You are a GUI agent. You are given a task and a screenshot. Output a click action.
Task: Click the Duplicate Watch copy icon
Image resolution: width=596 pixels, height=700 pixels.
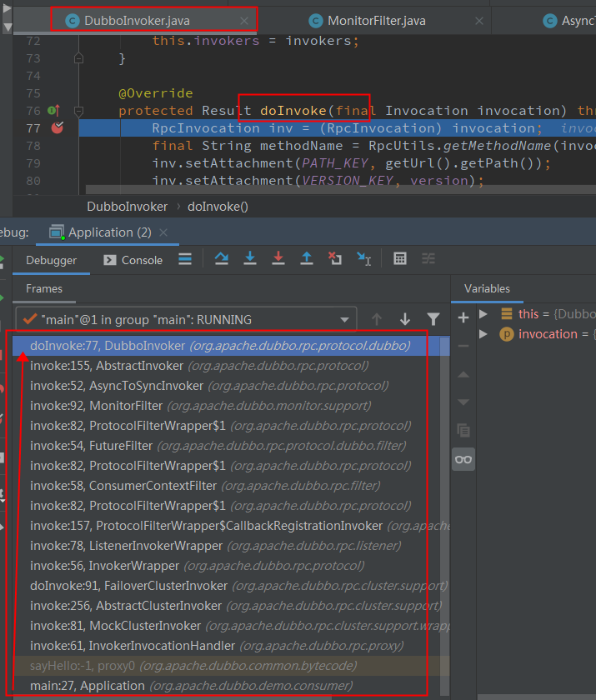[x=463, y=431]
